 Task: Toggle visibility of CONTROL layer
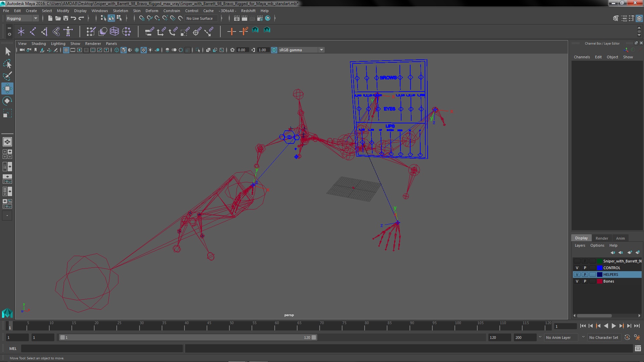(577, 268)
